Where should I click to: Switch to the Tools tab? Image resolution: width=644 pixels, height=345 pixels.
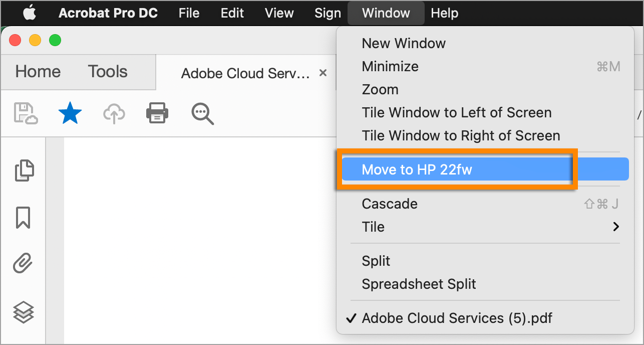click(x=107, y=72)
